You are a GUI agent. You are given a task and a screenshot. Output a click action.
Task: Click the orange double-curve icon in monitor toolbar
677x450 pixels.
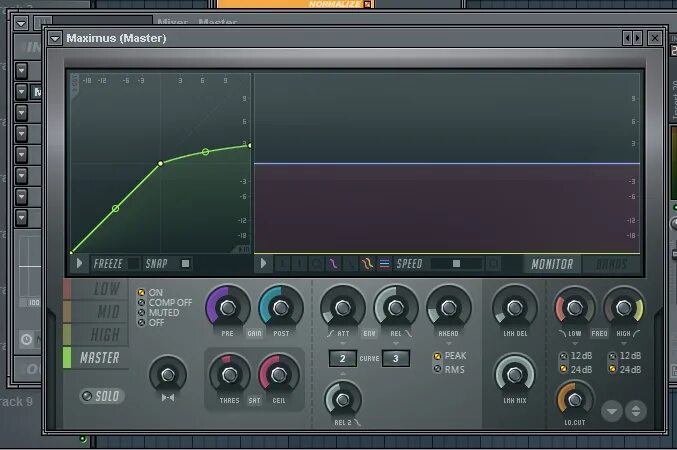(x=367, y=263)
